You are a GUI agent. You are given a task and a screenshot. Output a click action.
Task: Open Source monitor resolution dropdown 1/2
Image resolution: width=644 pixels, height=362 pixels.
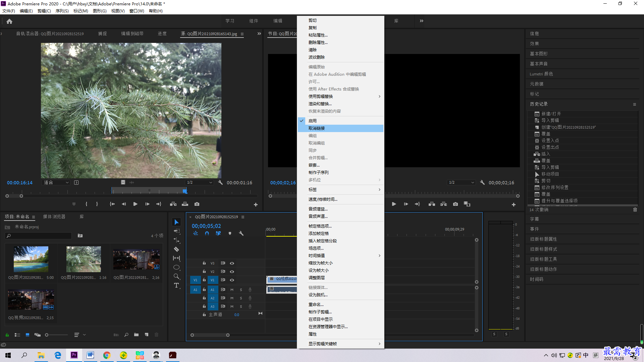click(x=200, y=182)
